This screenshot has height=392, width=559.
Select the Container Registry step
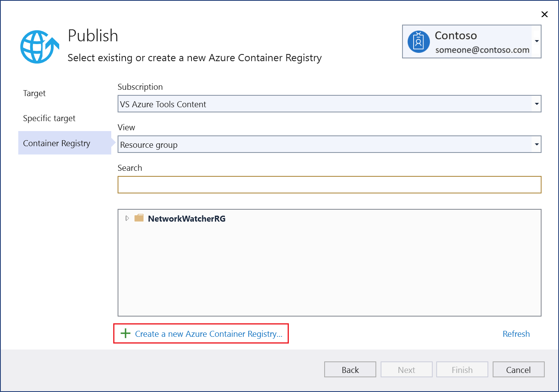coord(56,143)
